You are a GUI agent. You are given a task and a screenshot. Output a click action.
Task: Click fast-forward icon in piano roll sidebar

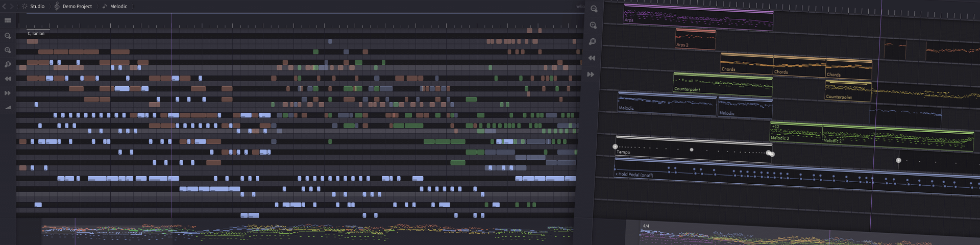click(x=8, y=93)
